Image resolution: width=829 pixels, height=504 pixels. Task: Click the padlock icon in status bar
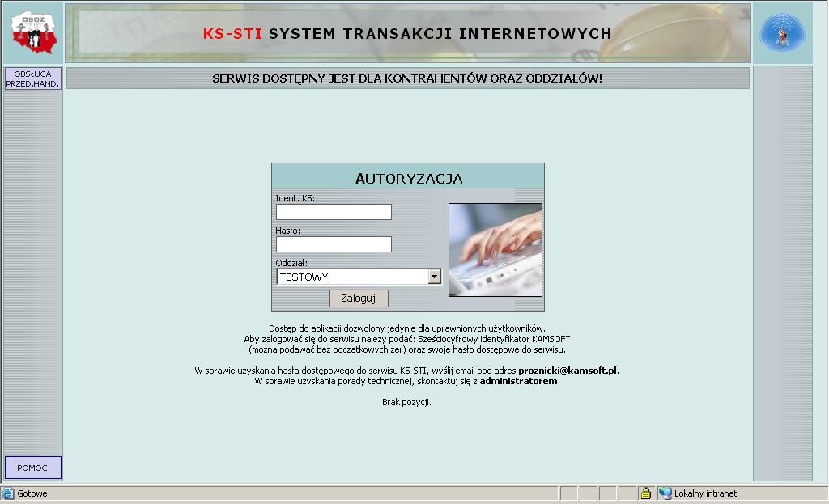click(645, 493)
